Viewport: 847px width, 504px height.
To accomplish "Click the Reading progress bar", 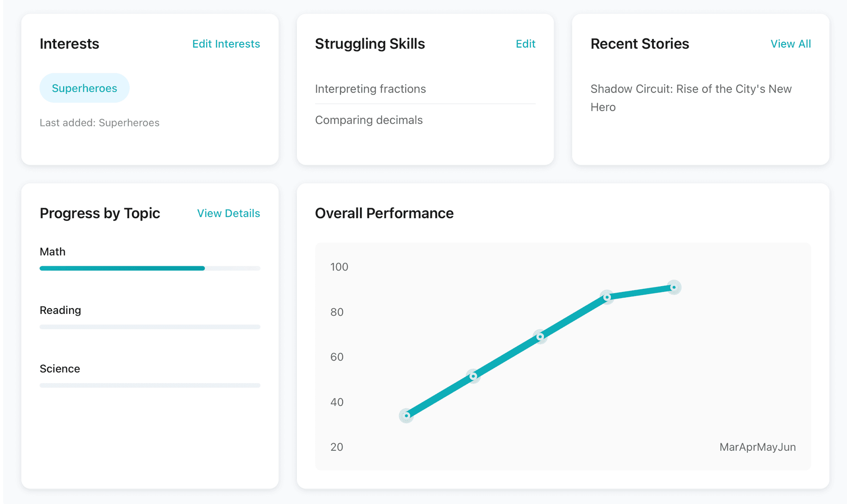I will [x=150, y=326].
